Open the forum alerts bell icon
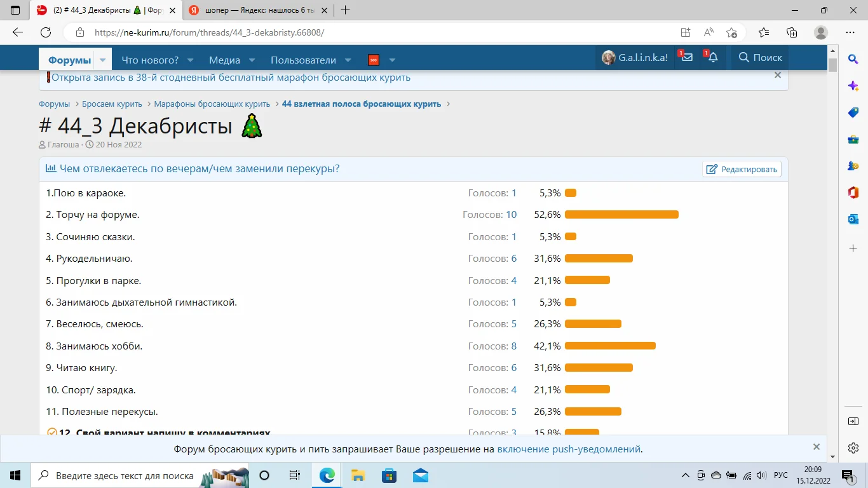The image size is (868, 488). point(712,57)
